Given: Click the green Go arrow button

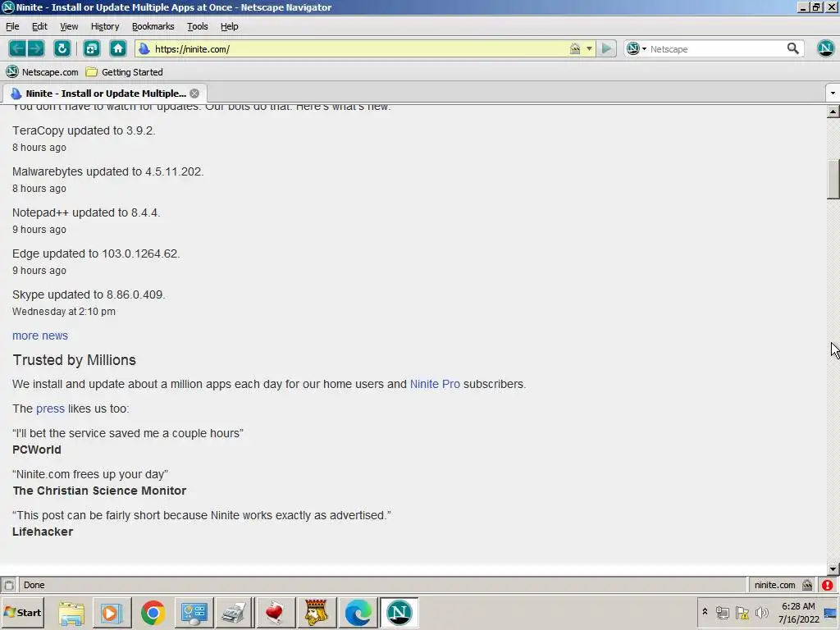Looking at the screenshot, I should pos(606,48).
